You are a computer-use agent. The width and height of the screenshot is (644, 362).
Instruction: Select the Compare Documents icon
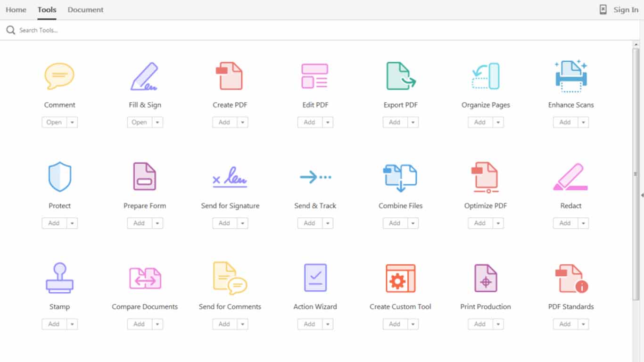145,278
